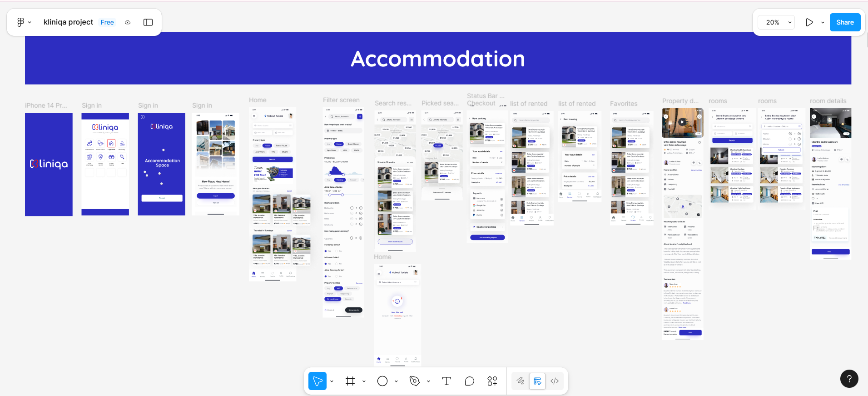Click the Share button
This screenshot has height=396, width=868.
coord(845,22)
